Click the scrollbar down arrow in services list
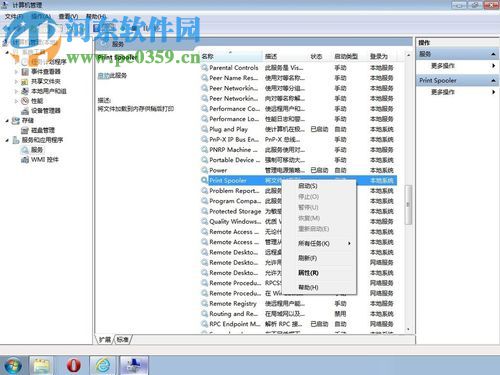 [x=408, y=330]
